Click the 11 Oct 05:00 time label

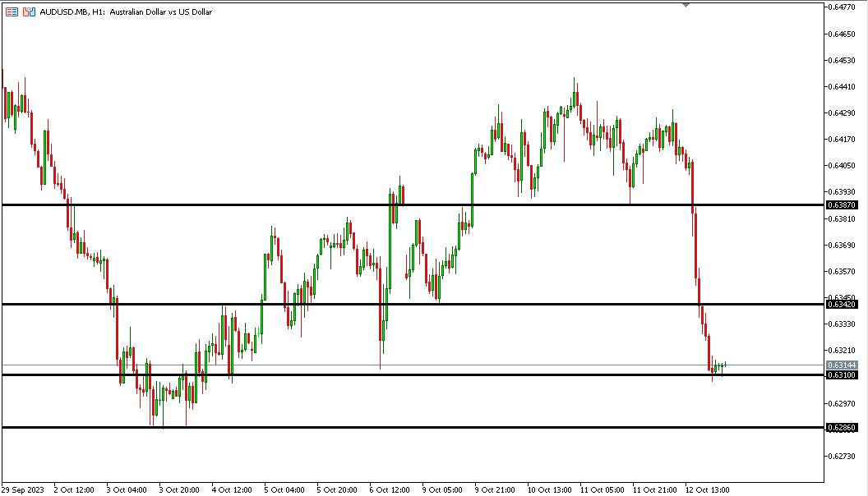tap(603, 490)
